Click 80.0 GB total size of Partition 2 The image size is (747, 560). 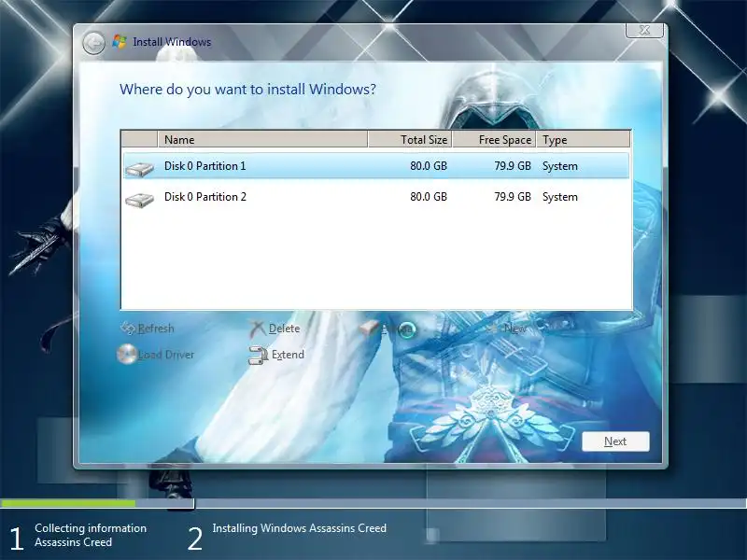[429, 197]
